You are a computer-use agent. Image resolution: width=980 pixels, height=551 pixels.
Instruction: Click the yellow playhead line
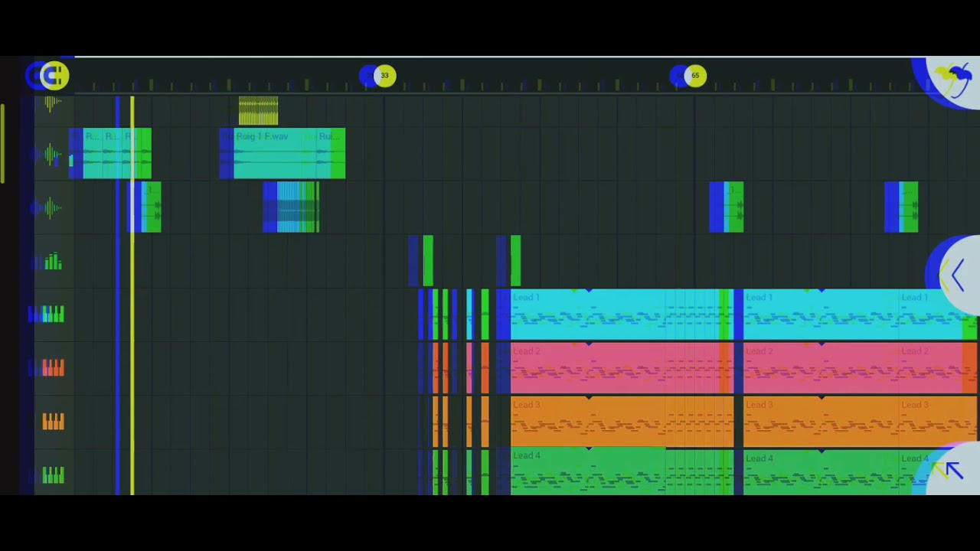tap(132, 295)
